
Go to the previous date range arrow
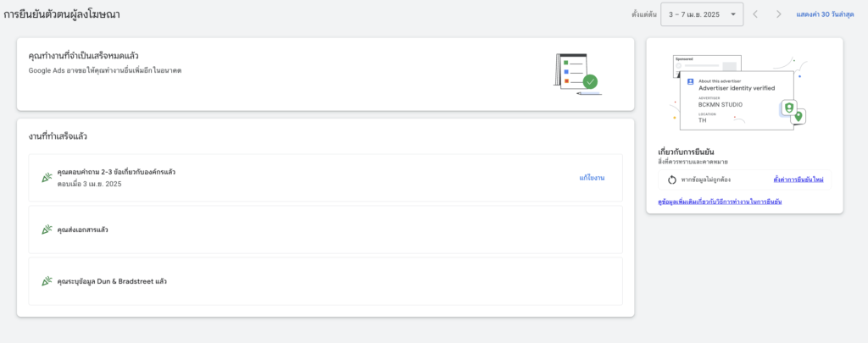[x=755, y=14]
